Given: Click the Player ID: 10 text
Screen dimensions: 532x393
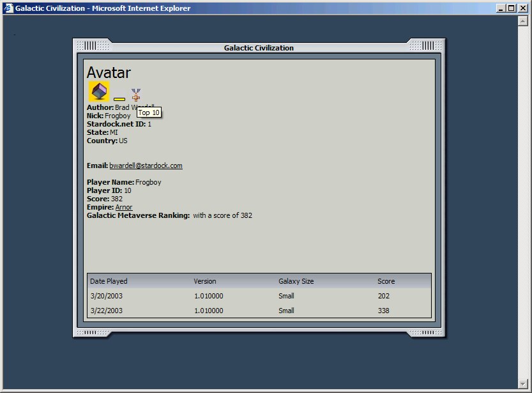Looking at the screenshot, I should point(109,190).
